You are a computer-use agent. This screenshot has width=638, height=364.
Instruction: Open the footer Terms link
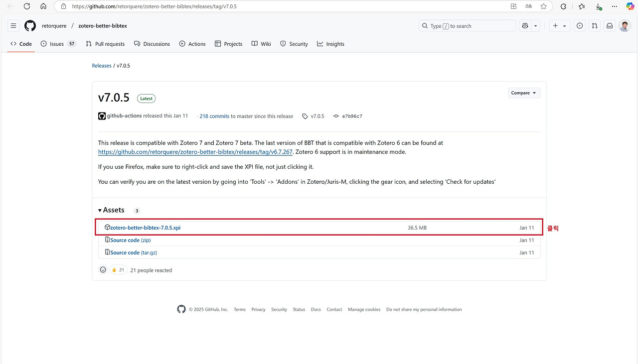[x=240, y=310]
